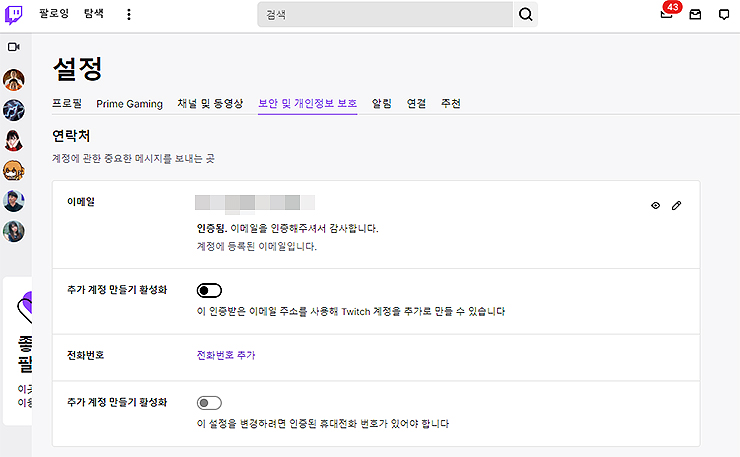Click the 전화번호 row label
Viewport: 740px width, 457px height.
tap(85, 355)
